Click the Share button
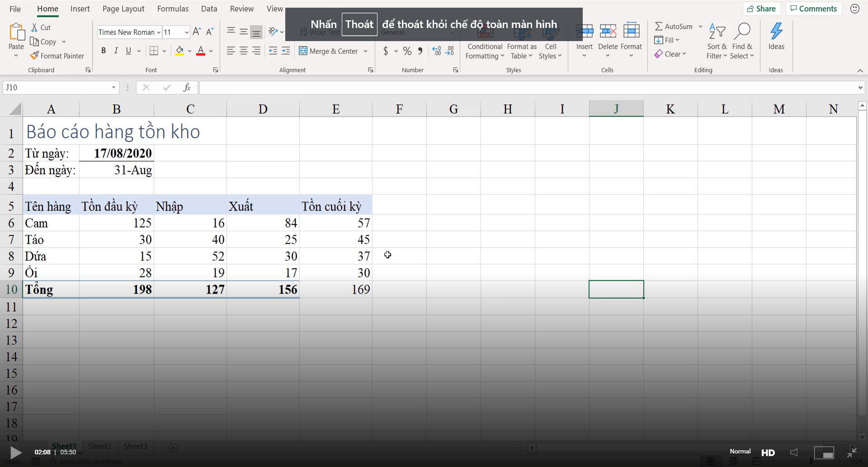The width and height of the screenshot is (868, 467). [x=762, y=9]
